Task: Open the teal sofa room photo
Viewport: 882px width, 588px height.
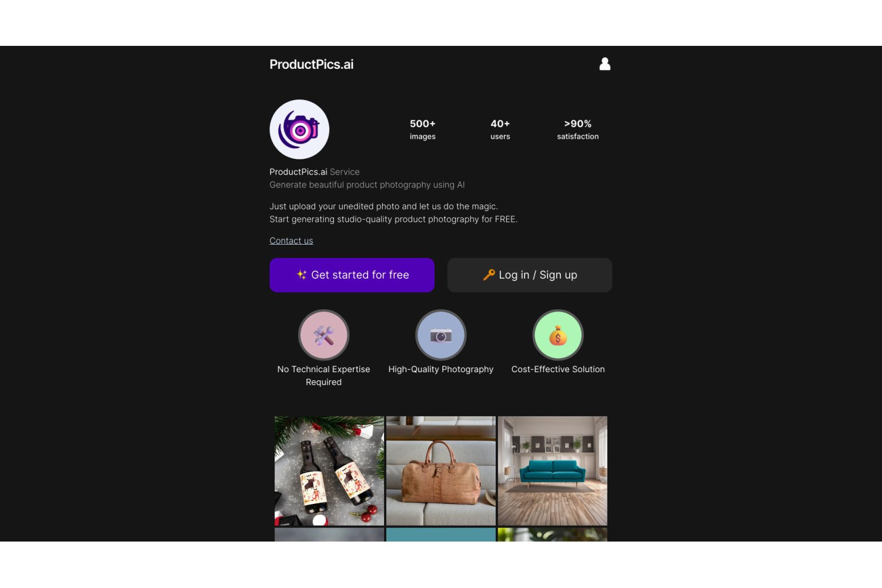Action: tap(553, 471)
